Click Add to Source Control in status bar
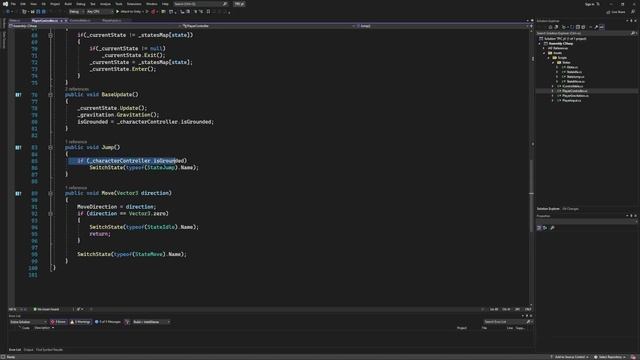Viewport: 640px width, 360px height. 569,357
